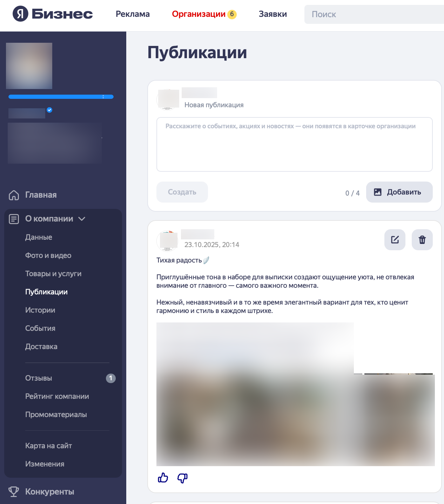Click the trash icon to delete the post
This screenshot has height=504, width=444.
click(422, 240)
